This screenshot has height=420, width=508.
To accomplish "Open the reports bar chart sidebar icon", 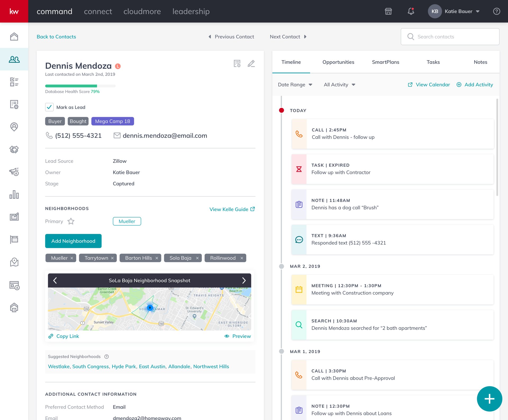I will [x=14, y=195].
